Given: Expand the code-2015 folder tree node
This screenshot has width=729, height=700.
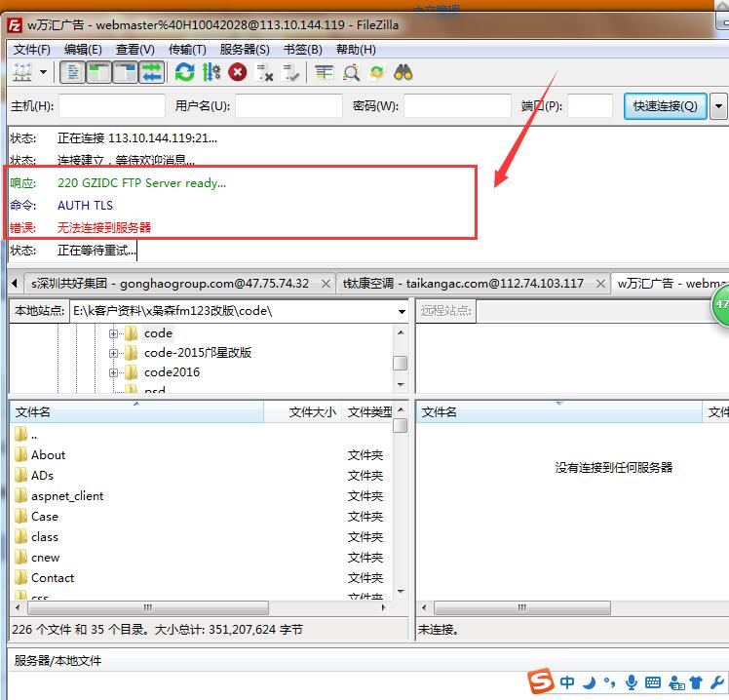Looking at the screenshot, I should (x=114, y=353).
